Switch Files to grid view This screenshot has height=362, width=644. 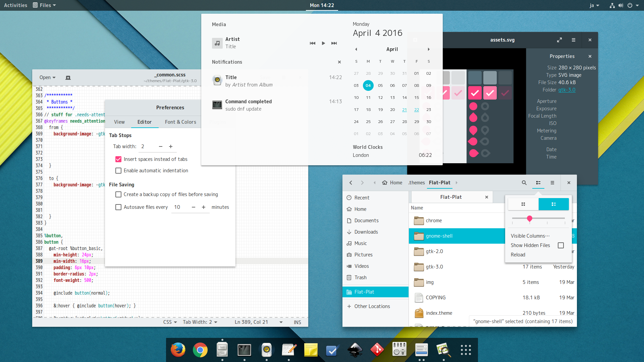[x=523, y=204]
